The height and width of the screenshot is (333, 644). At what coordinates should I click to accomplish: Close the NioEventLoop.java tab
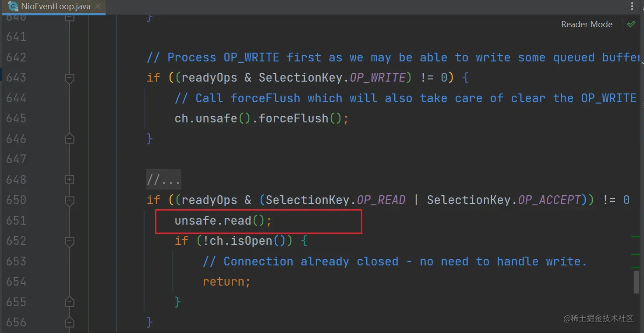(x=98, y=7)
